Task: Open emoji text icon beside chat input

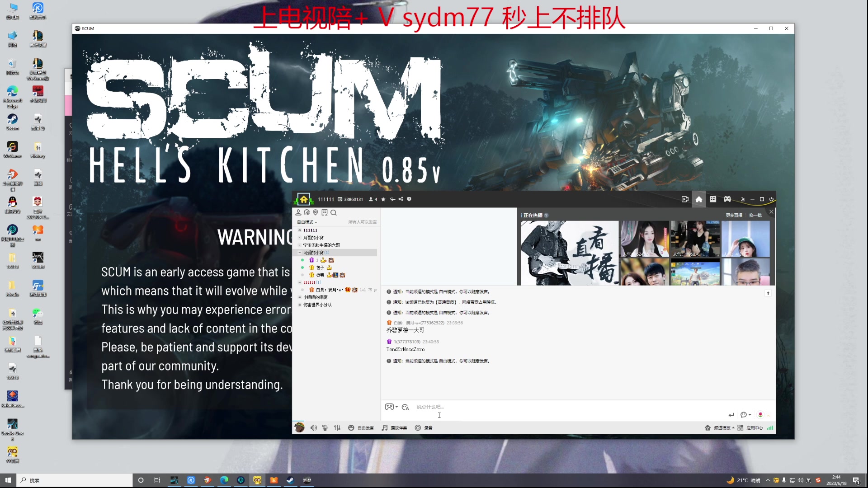Action: (x=406, y=407)
